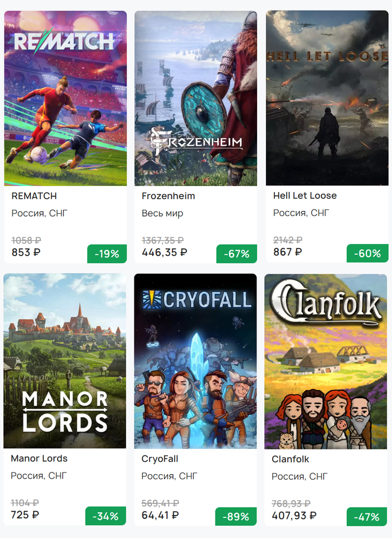The width and height of the screenshot is (392, 538).
Task: Click the -34% discount badge
Action: pyautogui.click(x=106, y=516)
